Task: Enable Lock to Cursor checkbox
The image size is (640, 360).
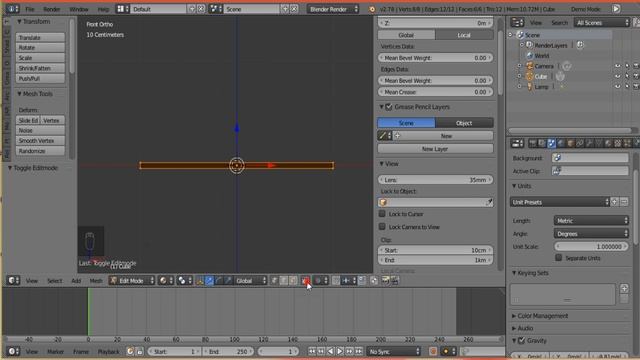Action: pyautogui.click(x=382, y=213)
